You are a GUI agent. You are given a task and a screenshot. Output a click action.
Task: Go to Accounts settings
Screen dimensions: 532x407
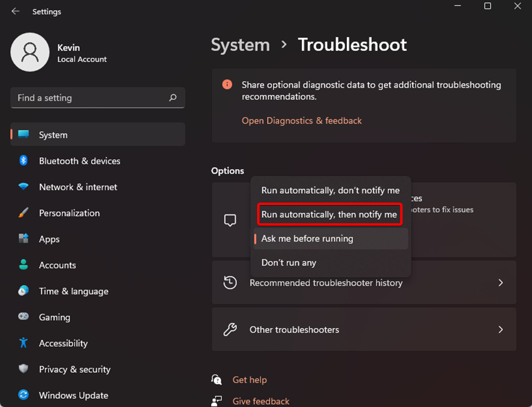point(98,265)
